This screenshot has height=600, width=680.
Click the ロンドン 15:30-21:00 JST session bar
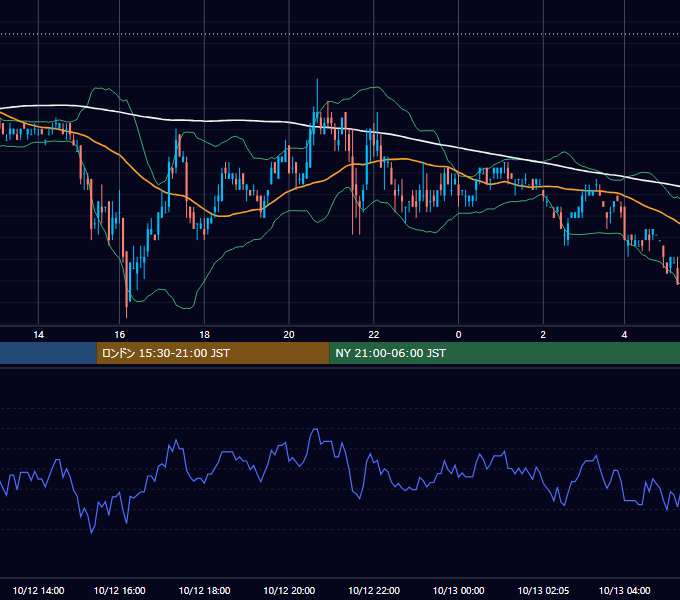pyautogui.click(x=213, y=353)
